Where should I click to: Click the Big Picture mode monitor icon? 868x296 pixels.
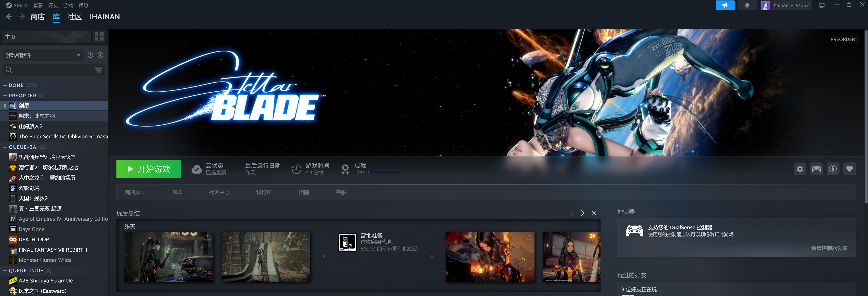point(821,5)
